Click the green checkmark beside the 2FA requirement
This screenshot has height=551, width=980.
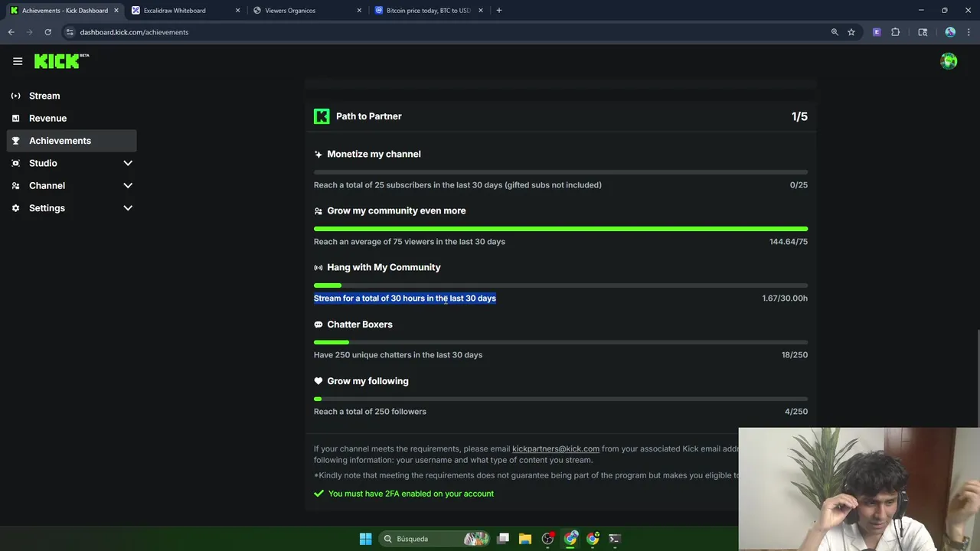[x=318, y=494]
